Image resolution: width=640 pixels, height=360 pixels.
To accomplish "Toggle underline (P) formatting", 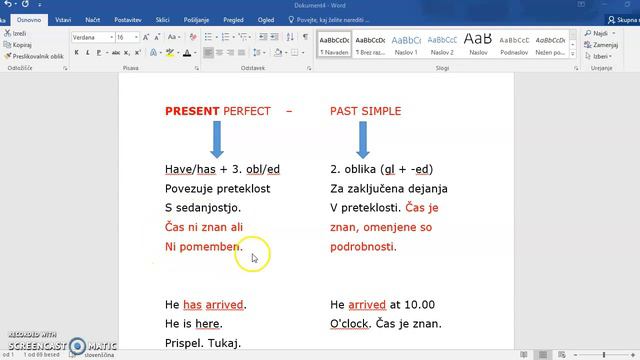I will (99, 53).
